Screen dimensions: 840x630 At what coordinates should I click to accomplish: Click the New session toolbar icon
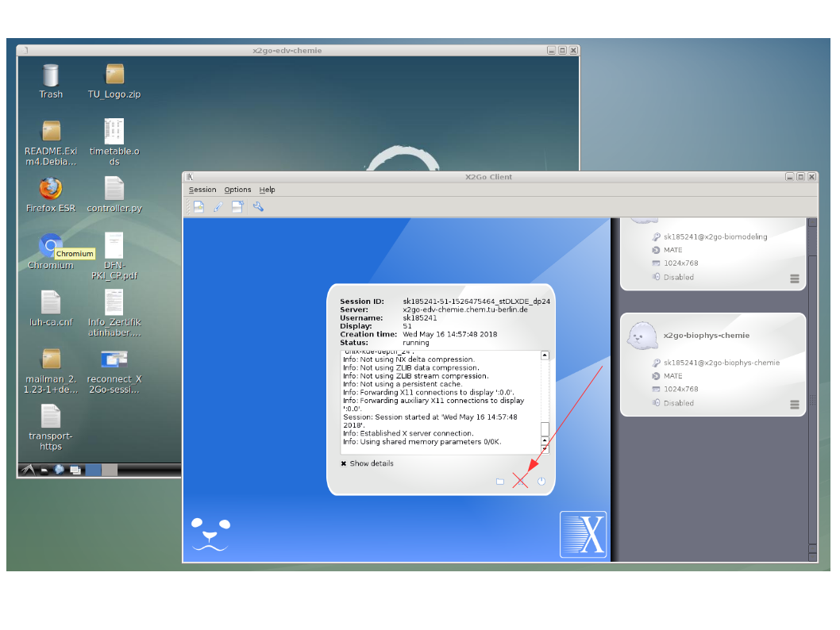[198, 207]
